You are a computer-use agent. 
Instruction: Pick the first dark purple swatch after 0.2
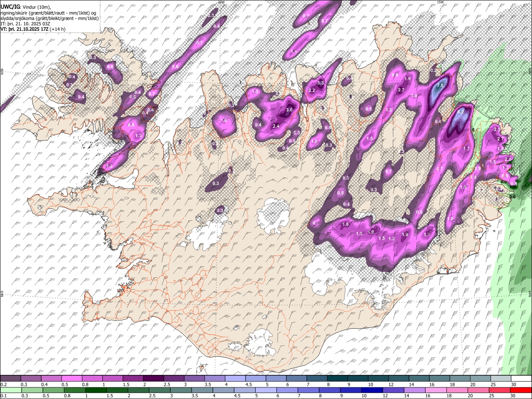click(10, 379)
